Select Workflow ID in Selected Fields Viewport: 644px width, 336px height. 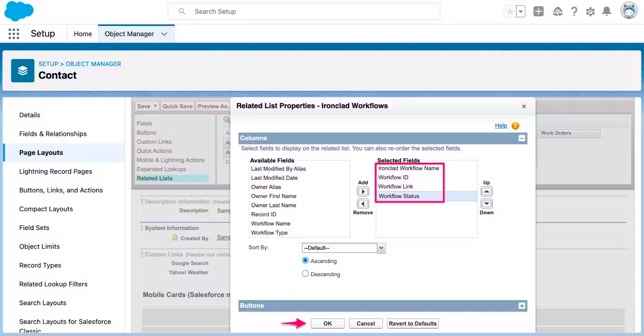393,178
